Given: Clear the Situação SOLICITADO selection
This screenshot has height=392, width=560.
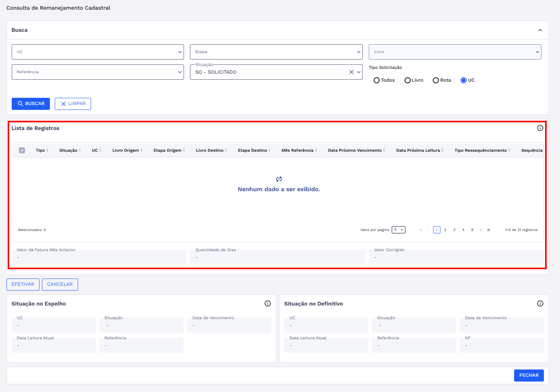Looking at the screenshot, I should [x=351, y=72].
